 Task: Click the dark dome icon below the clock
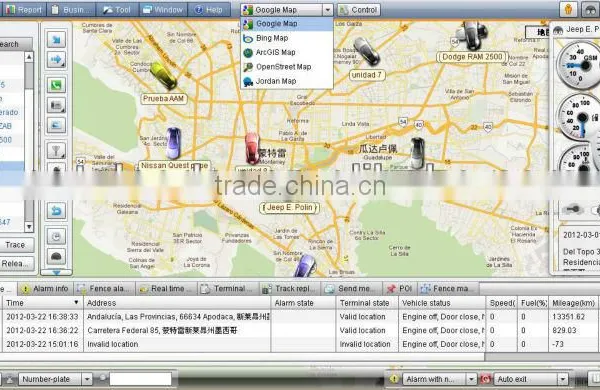pyautogui.click(x=56, y=256)
